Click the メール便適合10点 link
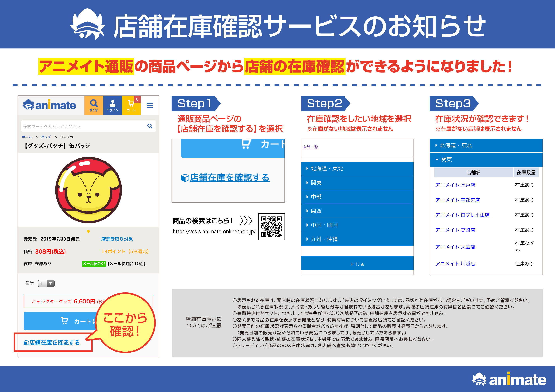Viewport: 555px width, 392px height. pyautogui.click(x=127, y=264)
